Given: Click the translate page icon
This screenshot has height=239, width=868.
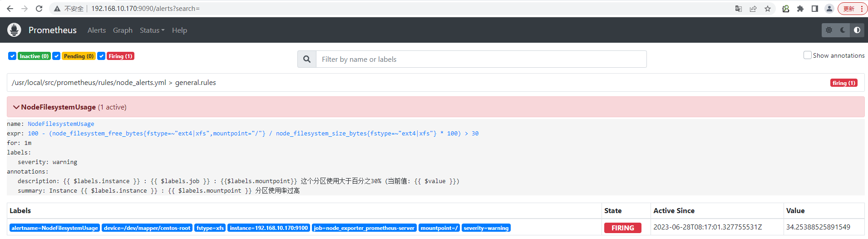Looking at the screenshot, I should click(739, 9).
